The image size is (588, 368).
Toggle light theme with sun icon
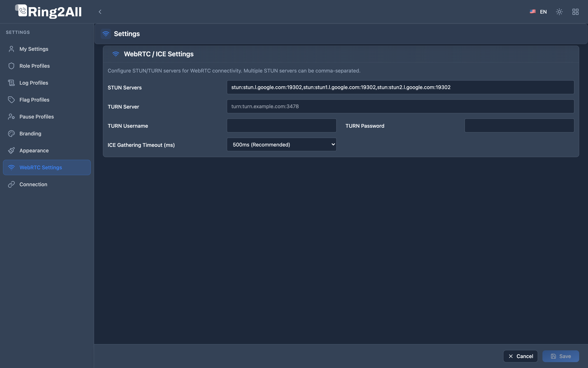559,12
